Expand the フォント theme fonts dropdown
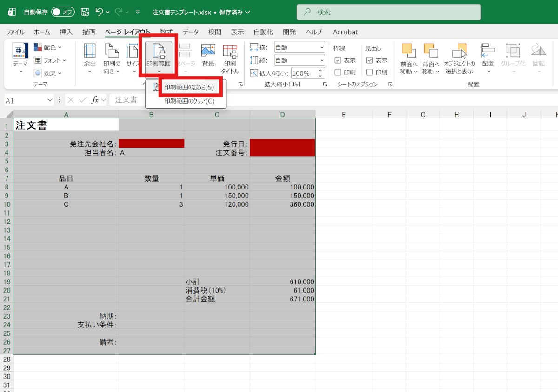This screenshot has height=392, width=558. [50, 60]
